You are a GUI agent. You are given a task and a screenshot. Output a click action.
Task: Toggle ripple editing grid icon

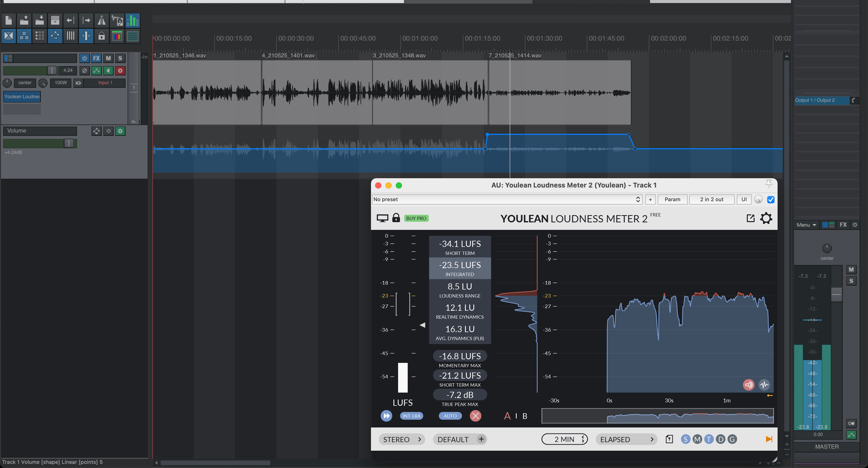40,36
